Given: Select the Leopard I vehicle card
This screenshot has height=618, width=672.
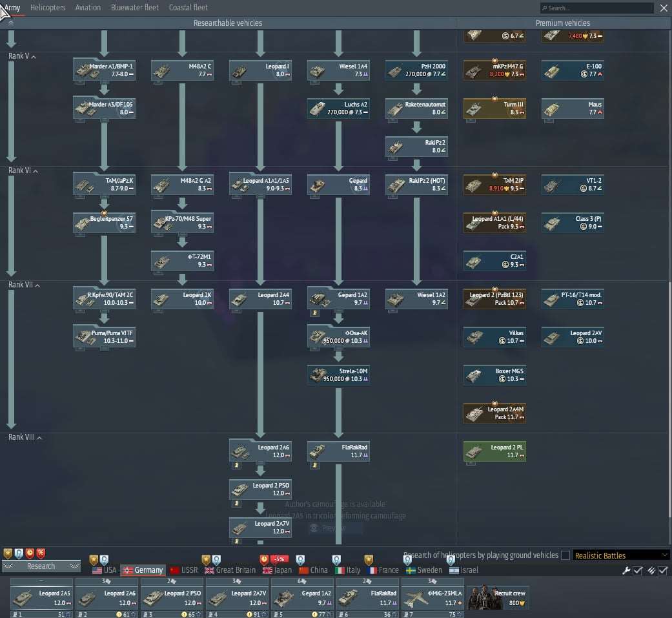Looking at the screenshot, I should pos(261,70).
